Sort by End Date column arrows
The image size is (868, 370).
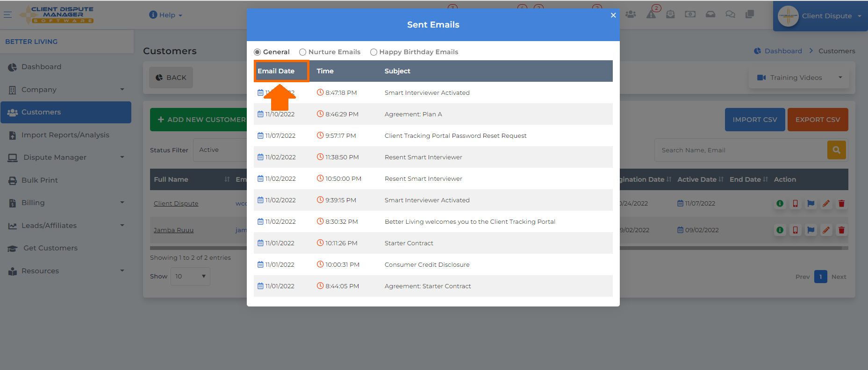pyautogui.click(x=766, y=179)
